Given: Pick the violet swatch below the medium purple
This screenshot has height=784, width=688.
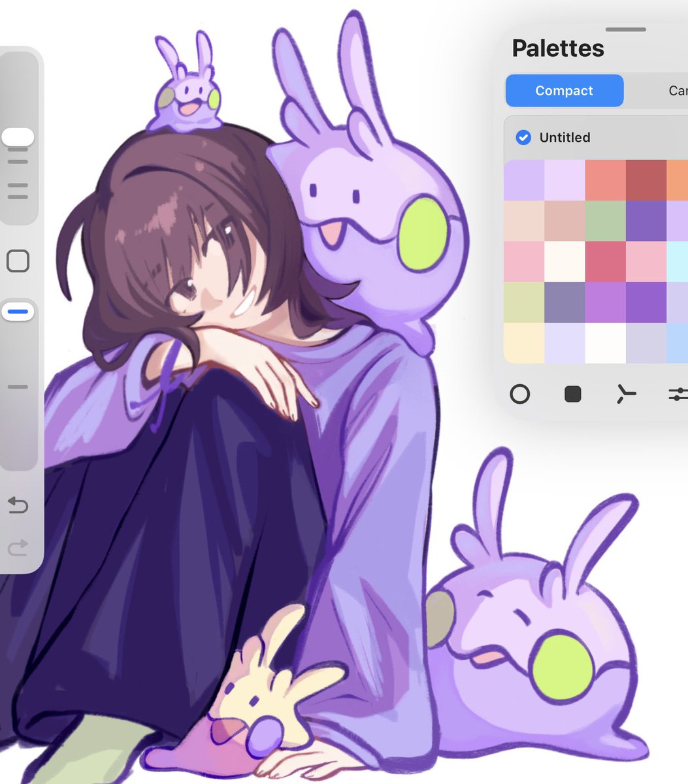Looking at the screenshot, I should (x=646, y=302).
